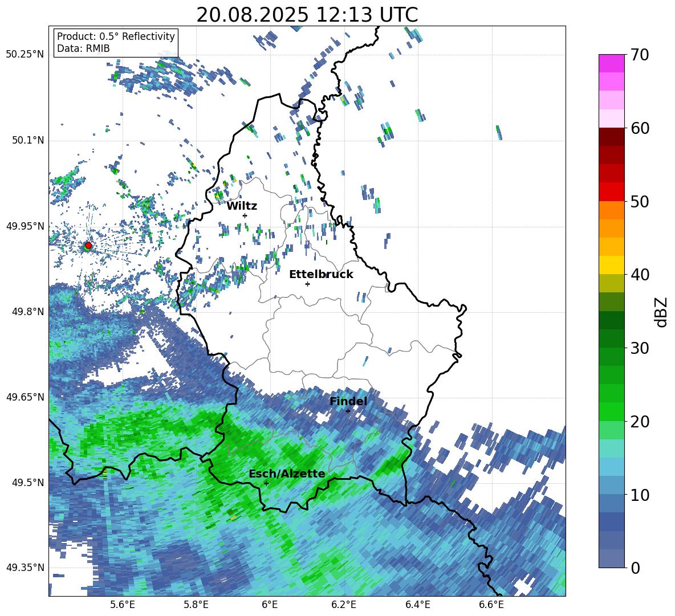Click the 40 colorbar tick label
This screenshot has width=675, height=616.
[x=640, y=275]
